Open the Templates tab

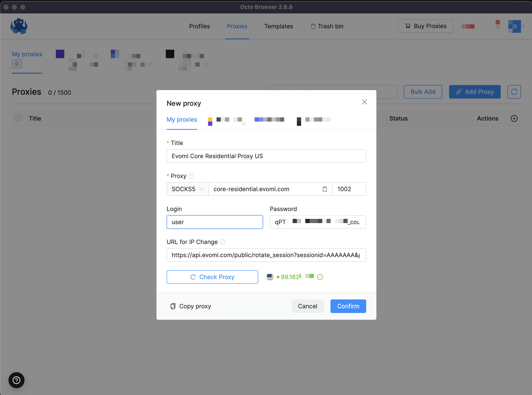click(x=278, y=26)
